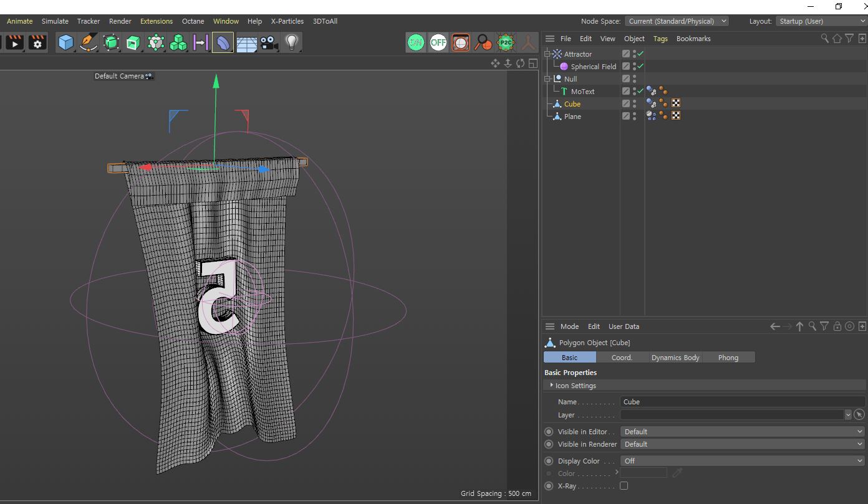Toggle the X-Ray checkbox
Image resolution: width=868 pixels, height=504 pixels.
pyautogui.click(x=624, y=486)
